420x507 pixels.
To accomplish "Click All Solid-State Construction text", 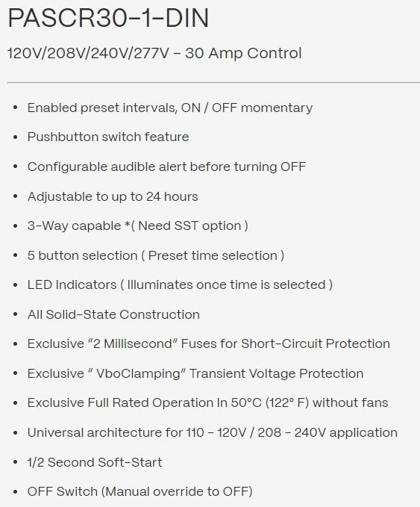I will (113, 314).
